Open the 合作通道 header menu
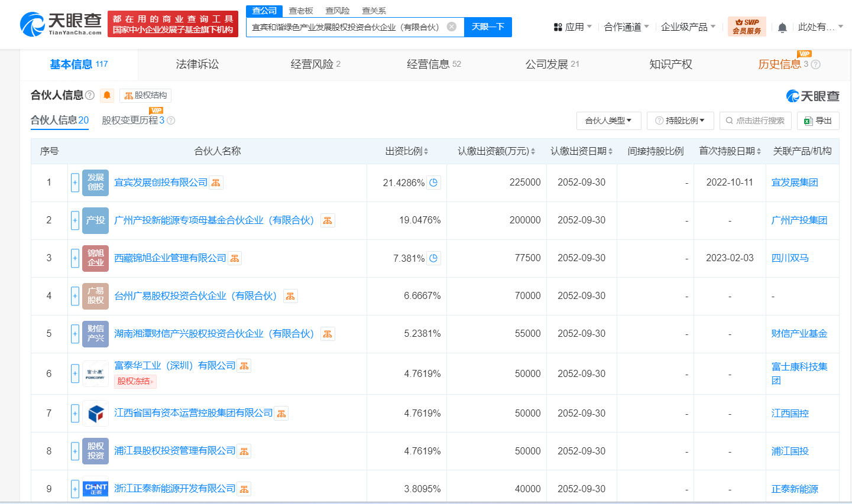The height and width of the screenshot is (504, 852). (626, 27)
